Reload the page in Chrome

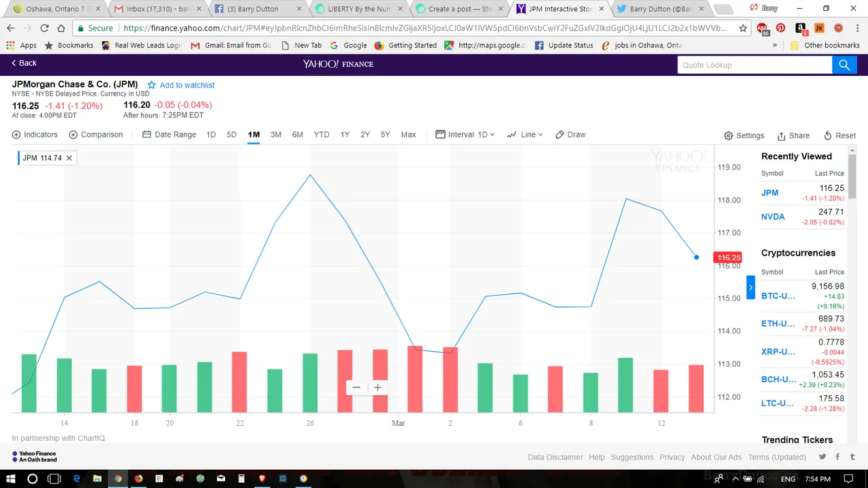point(45,28)
